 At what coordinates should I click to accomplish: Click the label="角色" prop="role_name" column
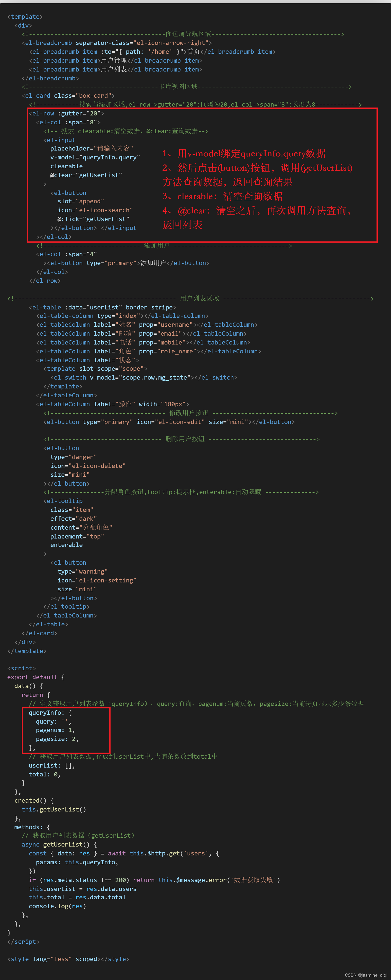click(149, 352)
